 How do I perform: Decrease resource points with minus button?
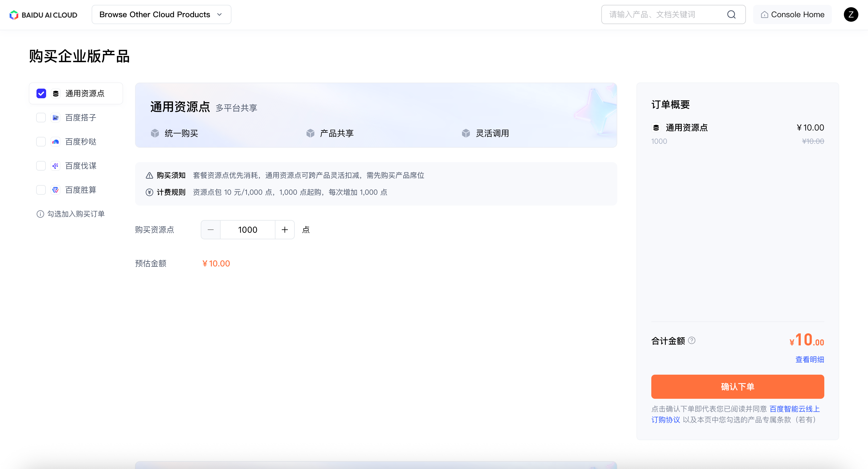click(211, 230)
